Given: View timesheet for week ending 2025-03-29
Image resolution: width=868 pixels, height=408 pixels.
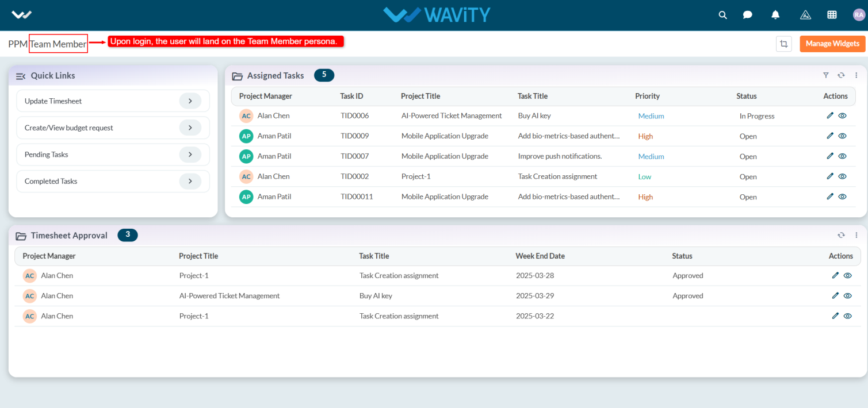Looking at the screenshot, I should click(847, 295).
